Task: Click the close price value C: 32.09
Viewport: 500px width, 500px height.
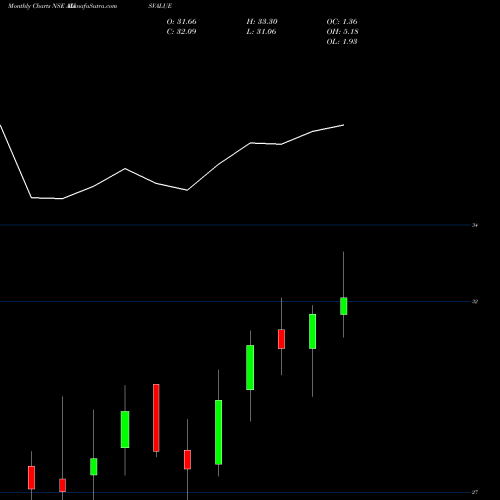Action: [x=181, y=32]
